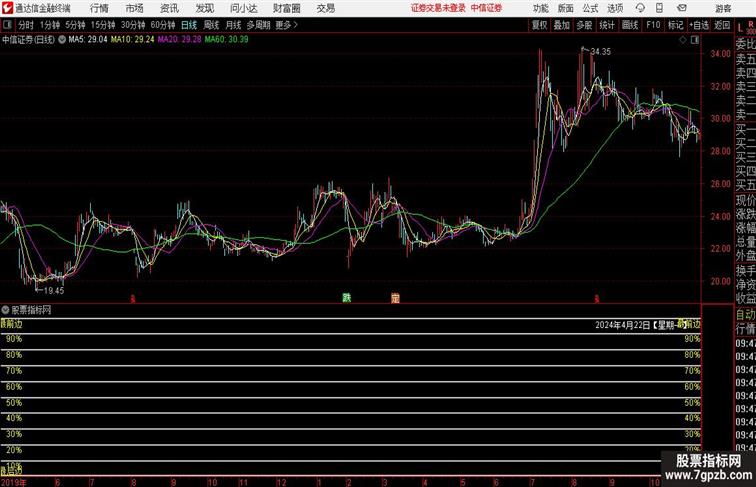Select the 日线 daily chart tab
The image size is (756, 487).
click(x=189, y=25)
